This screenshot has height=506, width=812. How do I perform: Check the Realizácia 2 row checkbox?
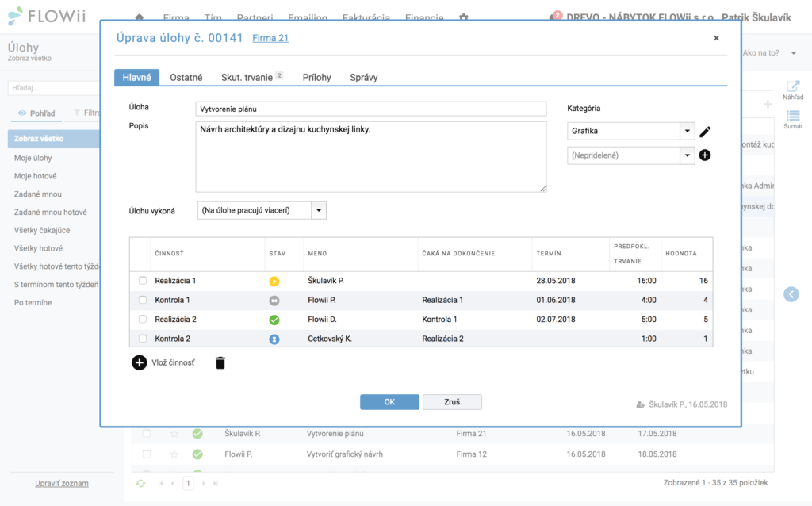143,319
